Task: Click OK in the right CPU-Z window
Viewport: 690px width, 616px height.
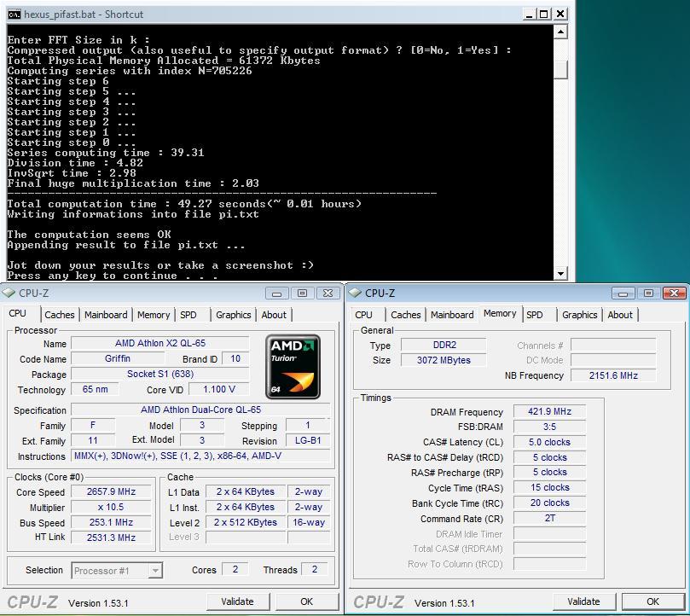Action: [x=653, y=601]
